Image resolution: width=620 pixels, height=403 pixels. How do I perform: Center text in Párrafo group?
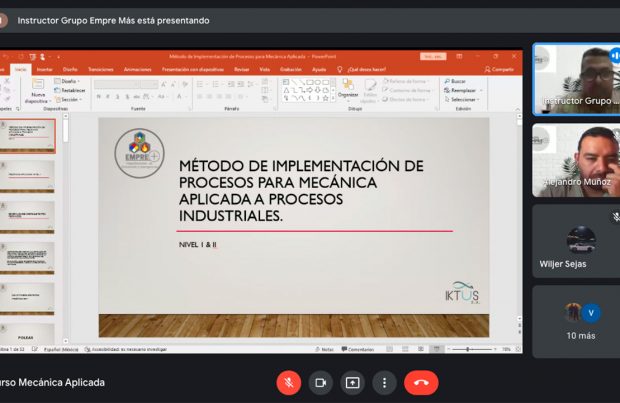click(210, 96)
